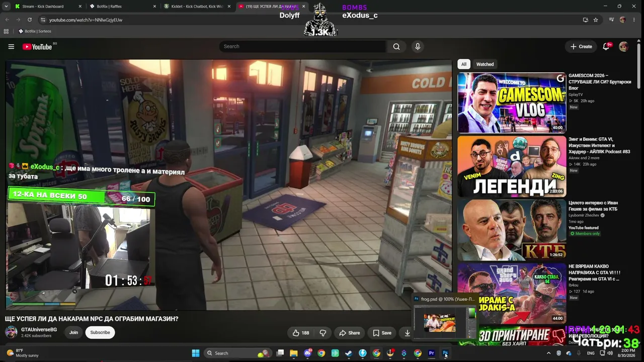This screenshot has width=644, height=362.
Task: Subscribe to GTAUniverseBG
Action: 100,332
